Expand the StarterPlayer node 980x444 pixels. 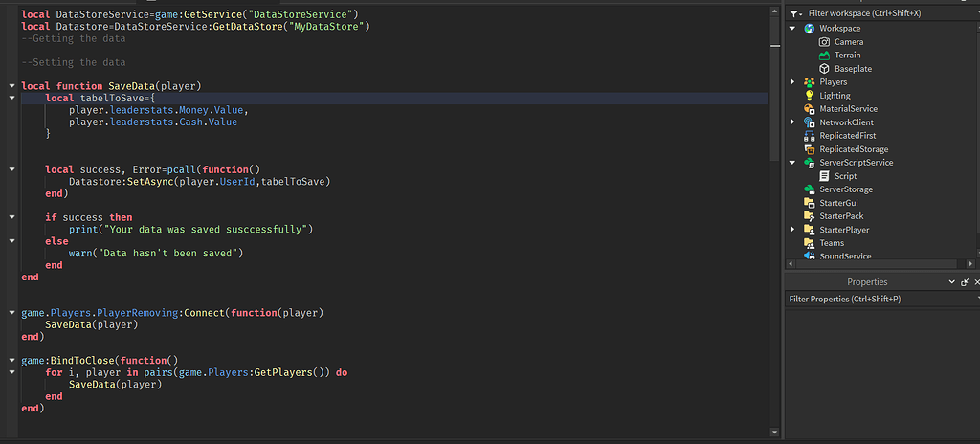tap(793, 230)
